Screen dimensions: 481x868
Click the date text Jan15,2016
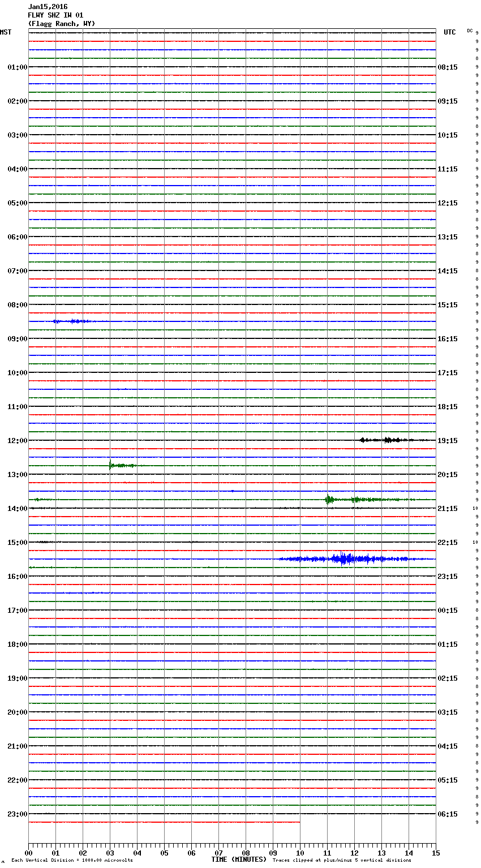pyautogui.click(x=48, y=7)
